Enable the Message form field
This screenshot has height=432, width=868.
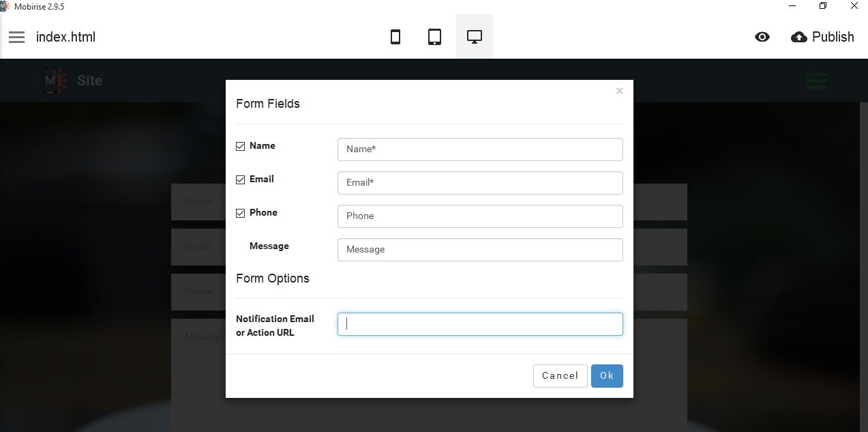tap(240, 246)
